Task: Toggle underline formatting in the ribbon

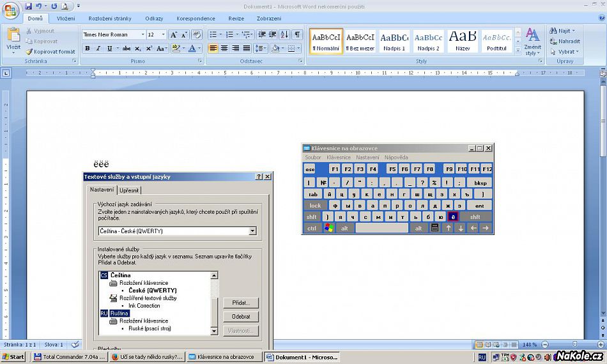Action: [x=109, y=49]
